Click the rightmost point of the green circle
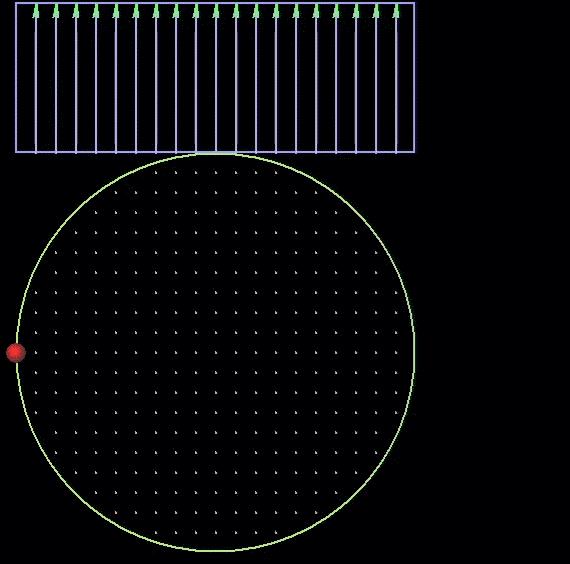Screen dimensions: 570x564 coord(414,352)
